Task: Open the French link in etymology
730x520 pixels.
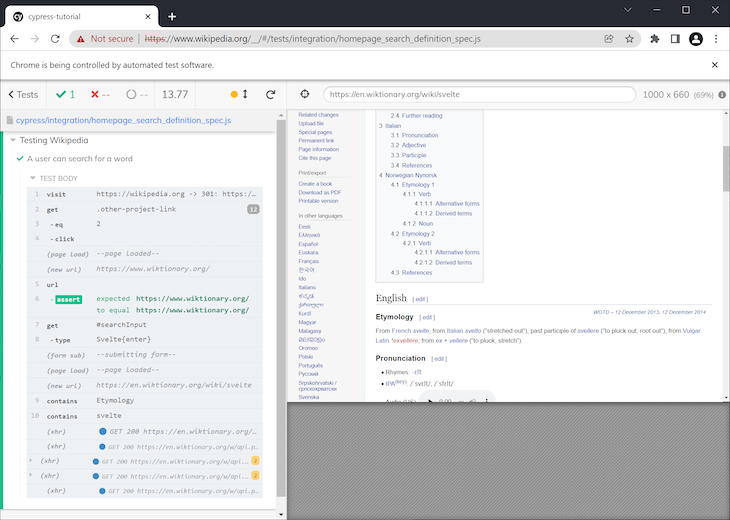Action: tap(401, 331)
